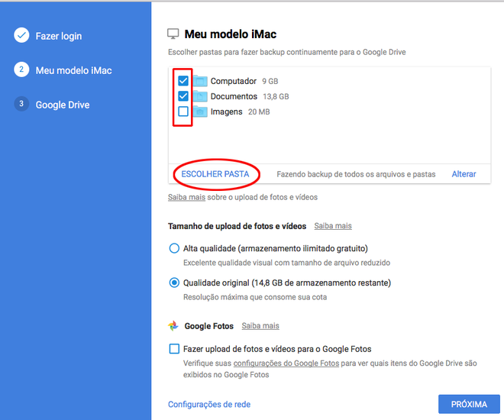The image size is (504, 420).
Task: Click the Documentos folder icon
Action: 200,96
